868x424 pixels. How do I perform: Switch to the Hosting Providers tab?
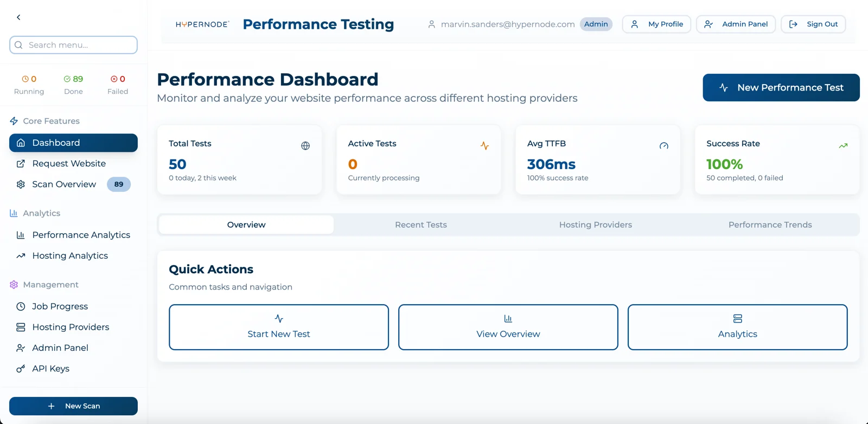click(x=596, y=224)
